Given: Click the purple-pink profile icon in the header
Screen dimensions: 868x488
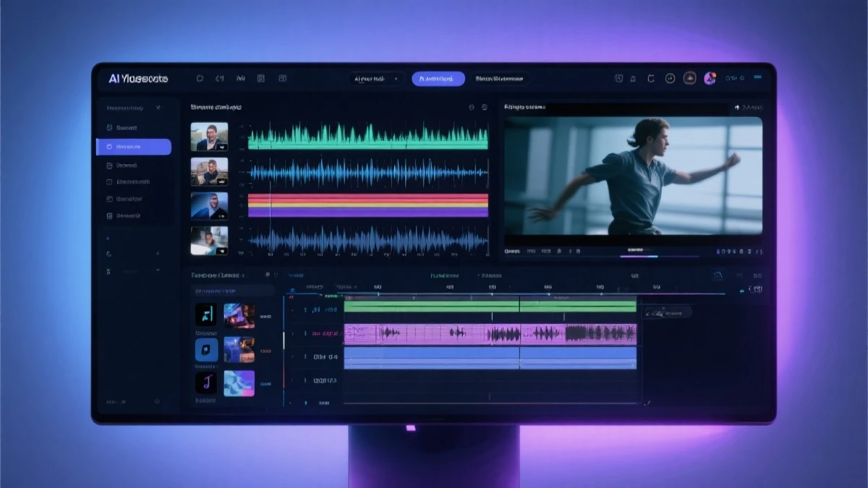Looking at the screenshot, I should (x=710, y=78).
